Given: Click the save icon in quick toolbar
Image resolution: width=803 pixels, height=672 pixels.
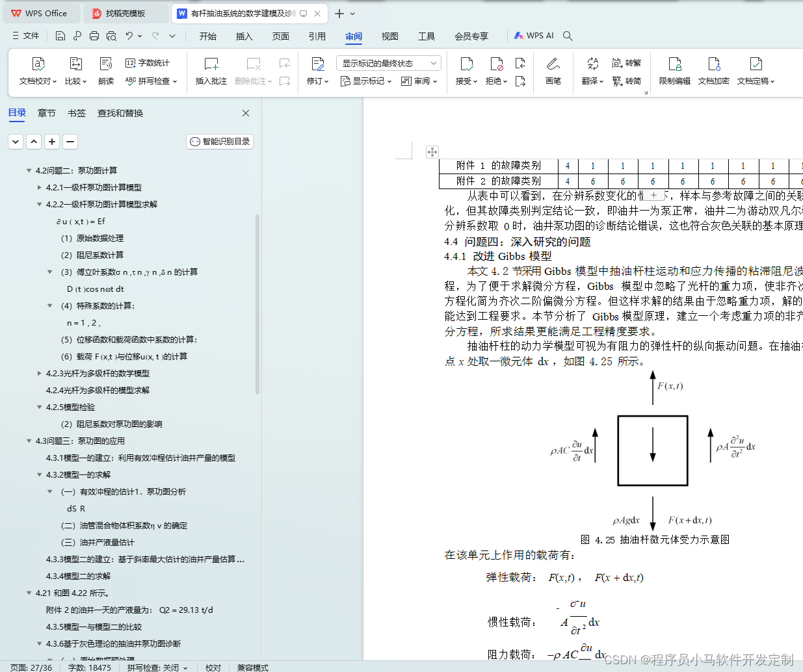Looking at the screenshot, I should 60,36.
